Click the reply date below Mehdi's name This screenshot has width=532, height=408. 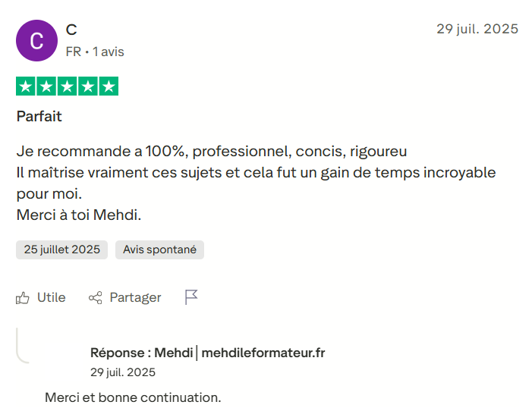click(x=123, y=372)
